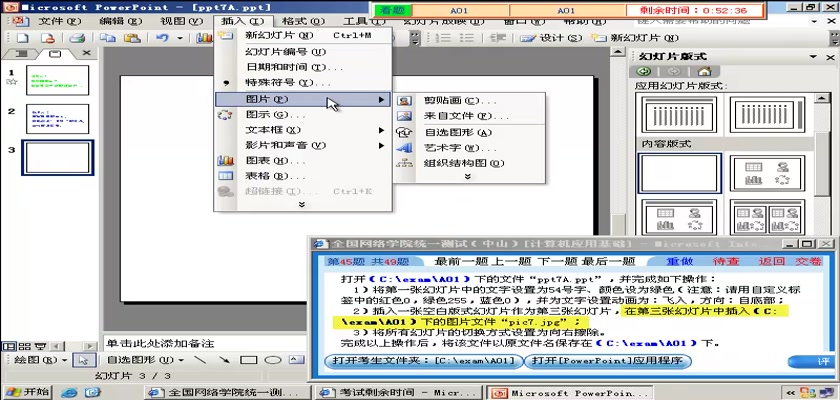The width and height of the screenshot is (840, 400).
Task: Click the New blank document toolbar icon
Action: (x=21, y=38)
